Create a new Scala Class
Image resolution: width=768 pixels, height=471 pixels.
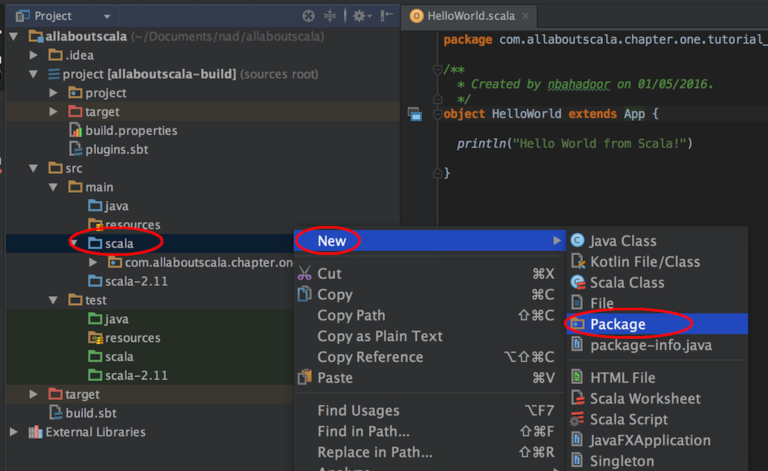(657, 283)
